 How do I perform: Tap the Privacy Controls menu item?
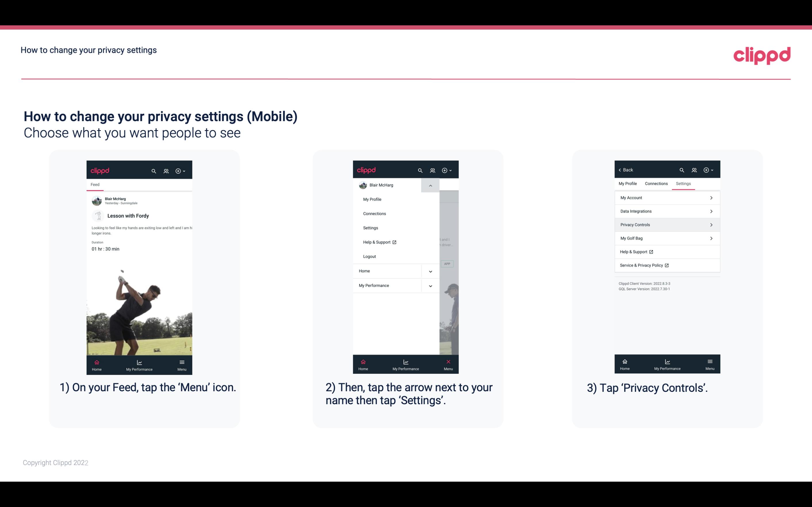coord(667,224)
